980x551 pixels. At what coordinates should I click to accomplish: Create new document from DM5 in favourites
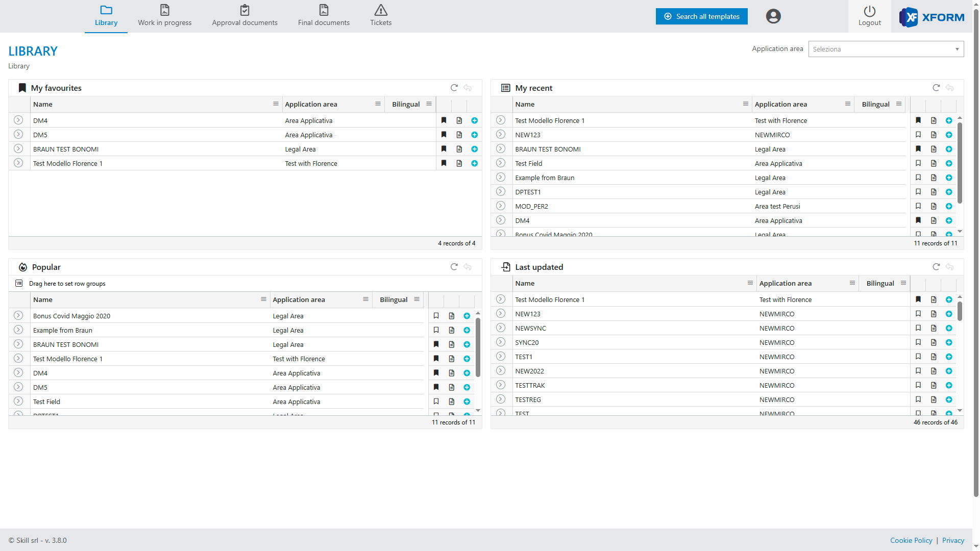pyautogui.click(x=475, y=135)
